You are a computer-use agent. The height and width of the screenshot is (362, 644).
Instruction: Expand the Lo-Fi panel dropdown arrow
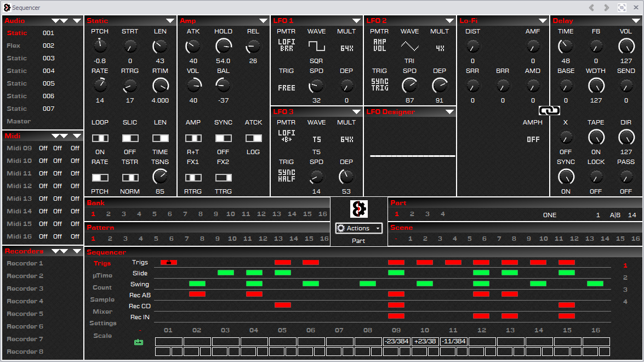[543, 21]
